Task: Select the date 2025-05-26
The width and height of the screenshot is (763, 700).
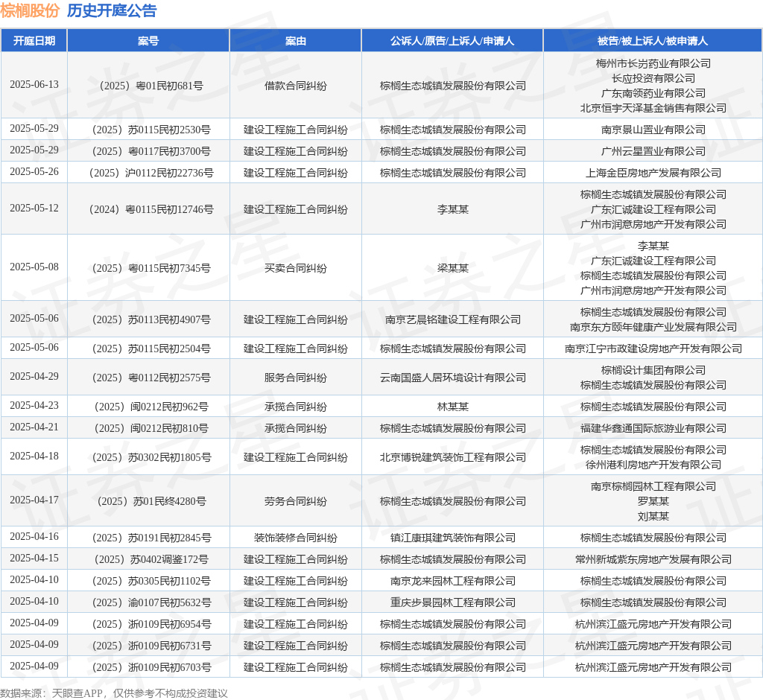Action: [x=34, y=172]
